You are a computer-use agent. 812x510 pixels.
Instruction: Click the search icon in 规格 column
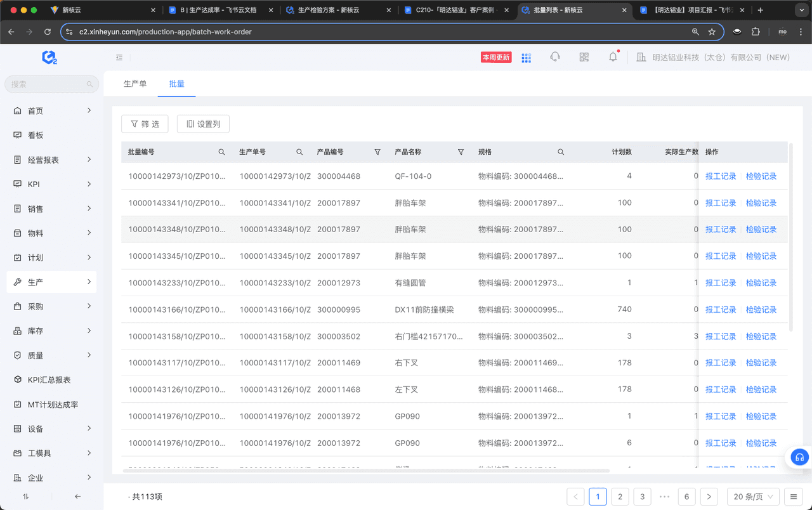[x=561, y=152]
